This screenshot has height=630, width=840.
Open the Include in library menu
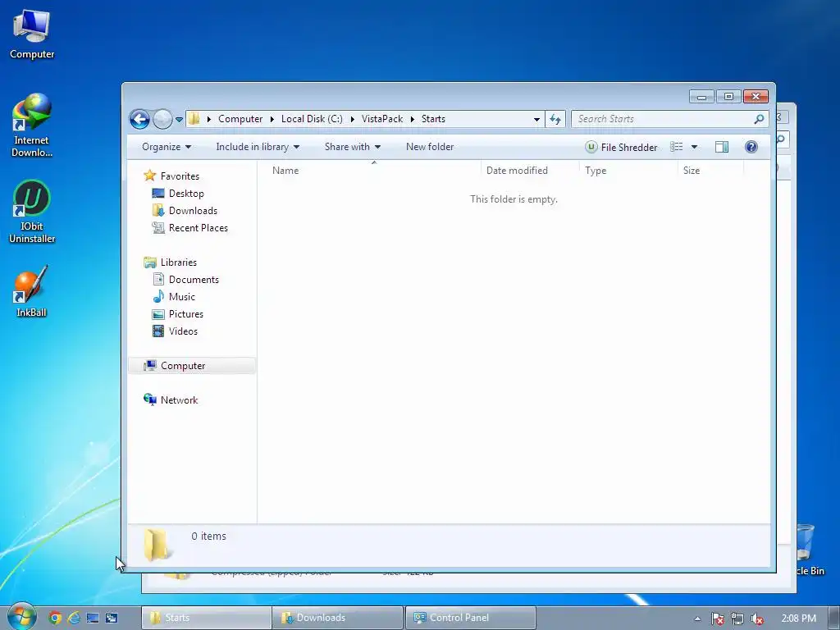click(258, 147)
